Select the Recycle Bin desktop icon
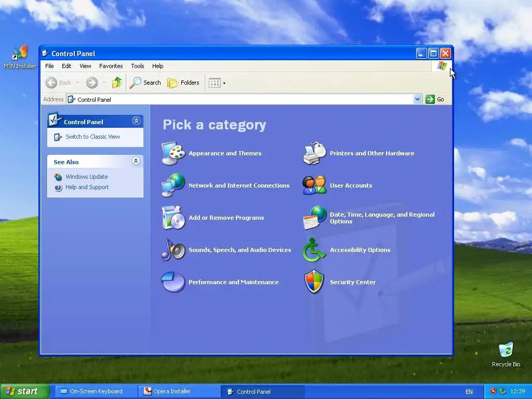The image size is (532, 399). coord(506,354)
